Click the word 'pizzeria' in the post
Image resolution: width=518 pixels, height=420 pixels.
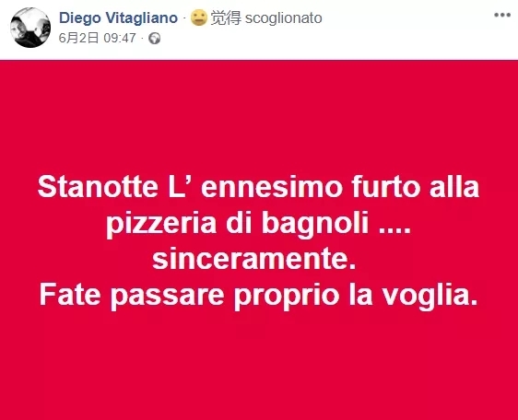[x=161, y=225]
